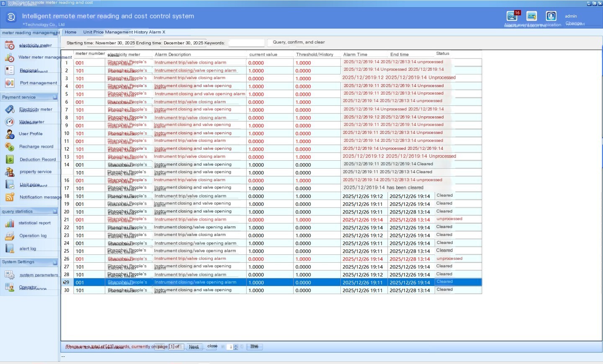Click the Port management icon
This screenshot has height=364, width=603.
click(9, 83)
